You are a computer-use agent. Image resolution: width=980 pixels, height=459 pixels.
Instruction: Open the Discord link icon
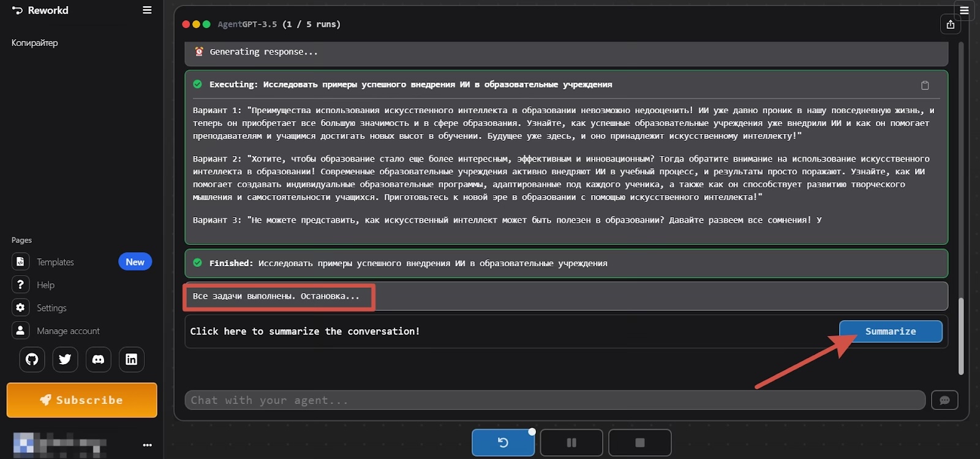[98, 359]
